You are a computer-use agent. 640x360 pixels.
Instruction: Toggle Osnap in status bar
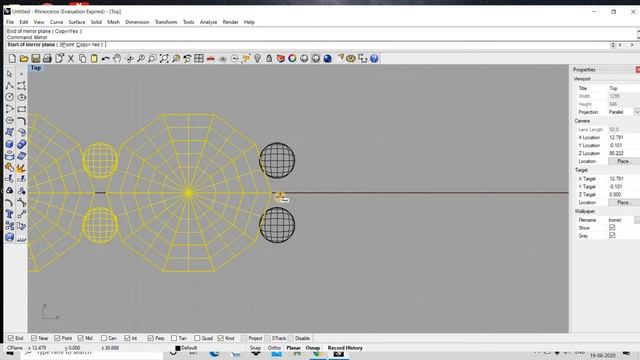(x=313, y=348)
